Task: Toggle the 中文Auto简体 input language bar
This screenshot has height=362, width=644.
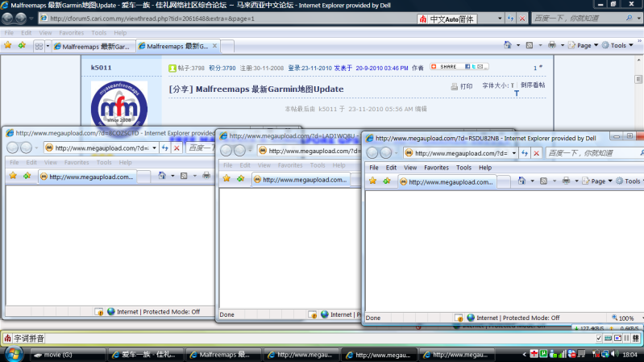Action: (448, 19)
